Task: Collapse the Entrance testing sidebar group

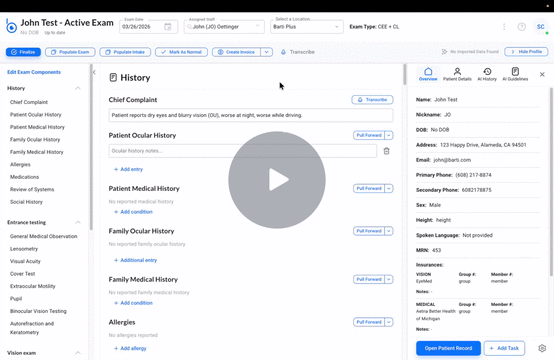Action: coord(78,222)
